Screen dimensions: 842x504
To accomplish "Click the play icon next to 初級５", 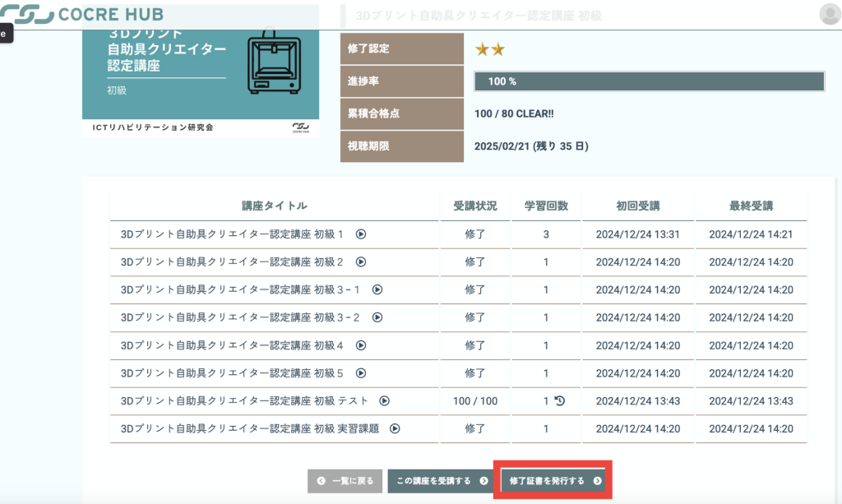I will click(360, 373).
